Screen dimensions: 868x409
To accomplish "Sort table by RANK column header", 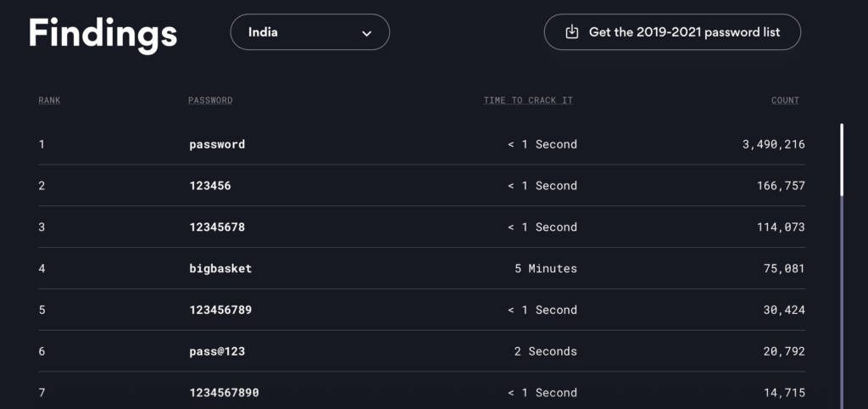I will pos(49,100).
